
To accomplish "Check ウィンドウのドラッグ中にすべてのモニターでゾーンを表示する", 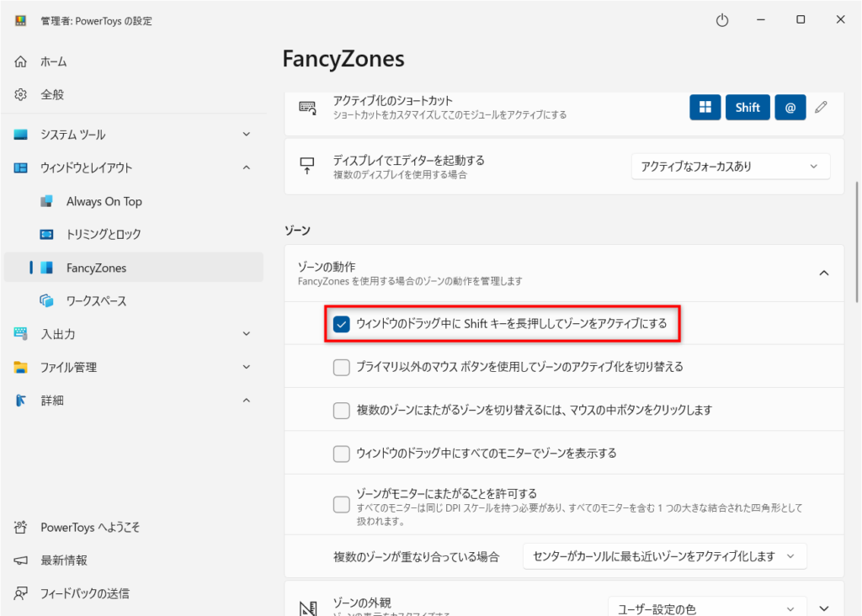I will point(342,454).
